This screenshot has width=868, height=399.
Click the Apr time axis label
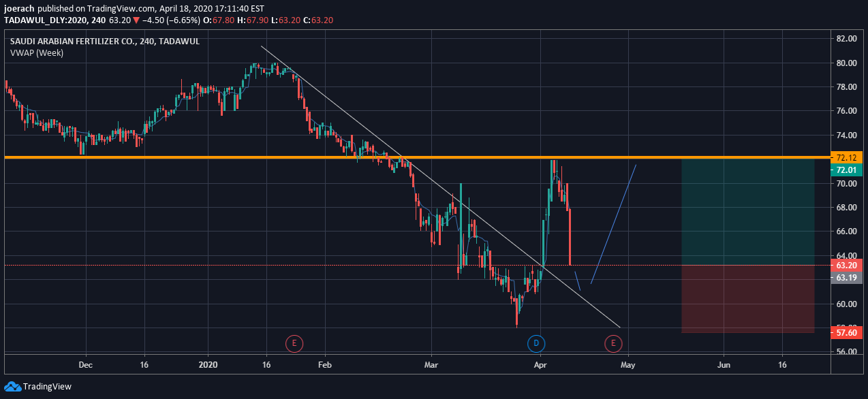tap(540, 365)
